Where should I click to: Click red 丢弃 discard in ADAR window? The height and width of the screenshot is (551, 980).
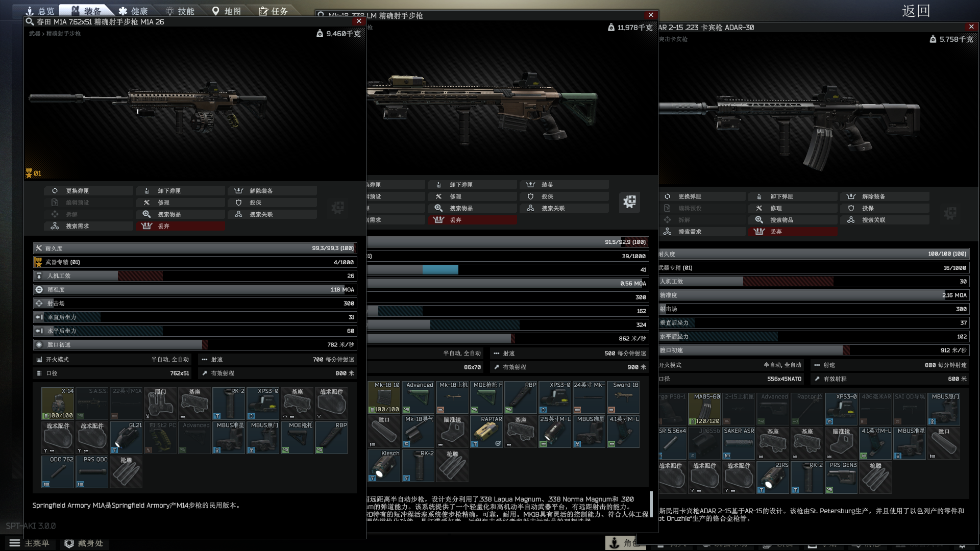tap(793, 232)
